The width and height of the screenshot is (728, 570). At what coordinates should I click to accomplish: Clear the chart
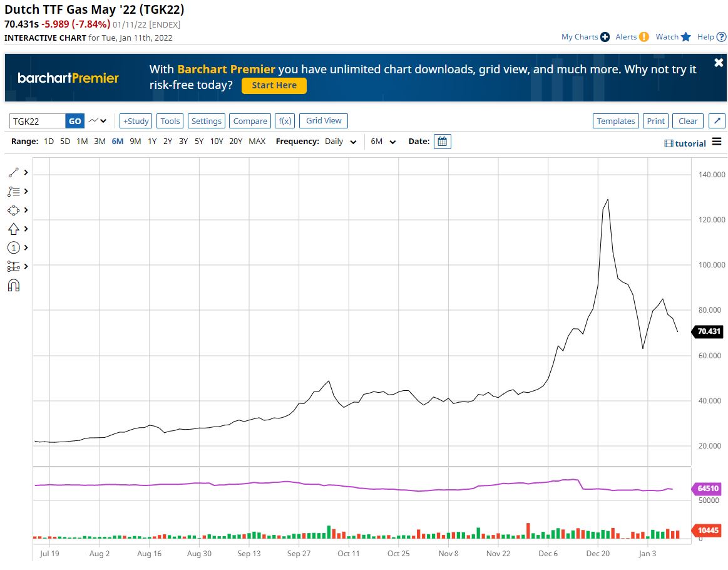[688, 122]
